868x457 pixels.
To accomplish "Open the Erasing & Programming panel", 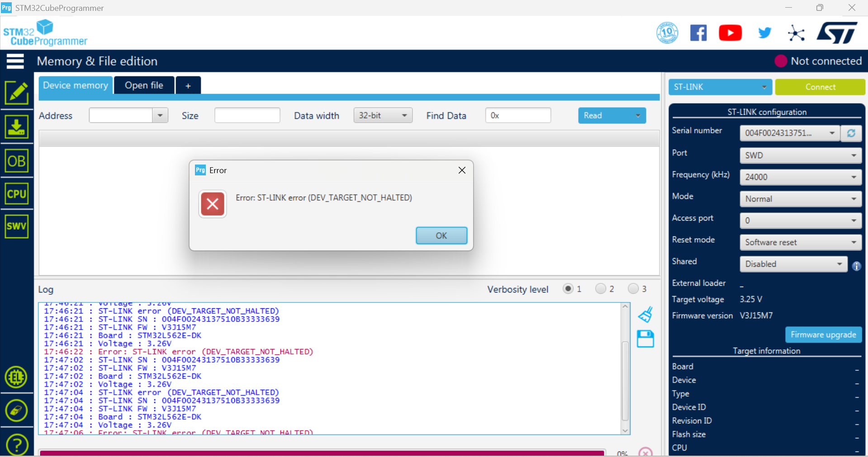I will (x=16, y=127).
